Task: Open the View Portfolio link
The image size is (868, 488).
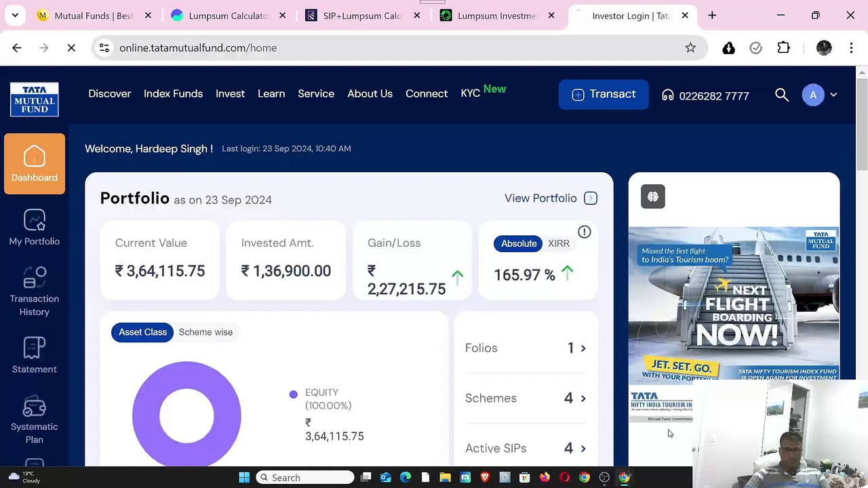Action: 551,198
